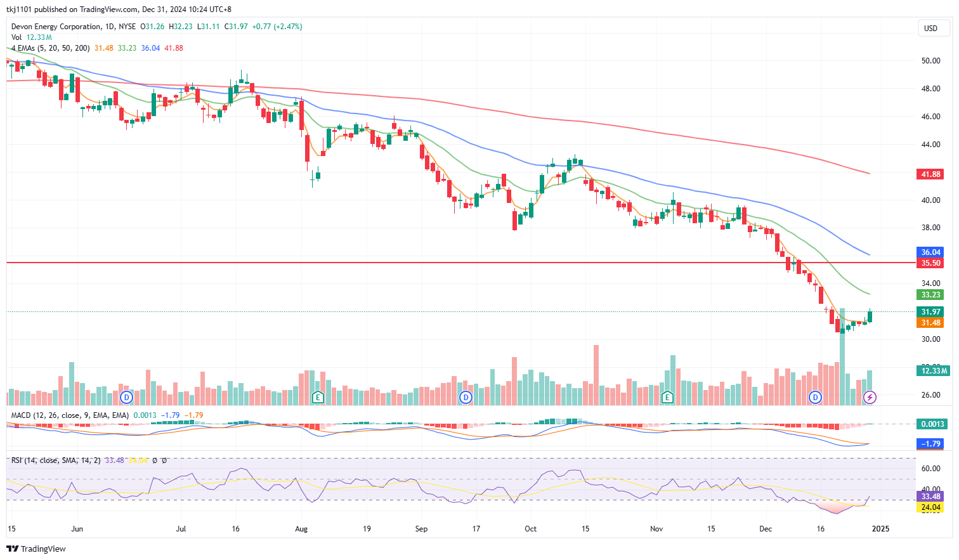Click the H32.23 high value in legend
The image size is (959, 560).
point(181,27)
